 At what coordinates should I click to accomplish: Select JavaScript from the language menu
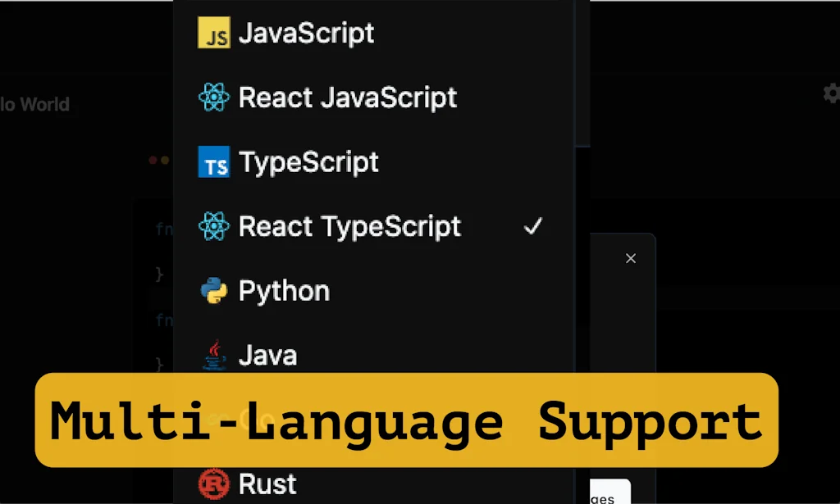click(x=306, y=33)
